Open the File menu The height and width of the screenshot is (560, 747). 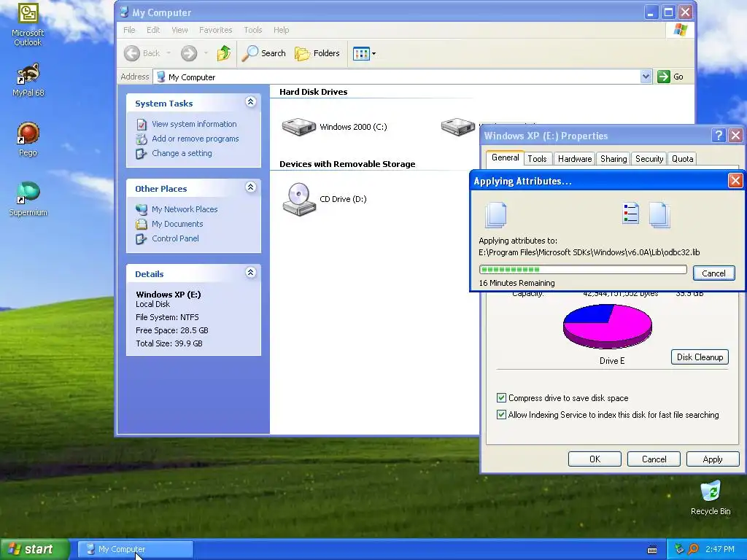click(129, 30)
